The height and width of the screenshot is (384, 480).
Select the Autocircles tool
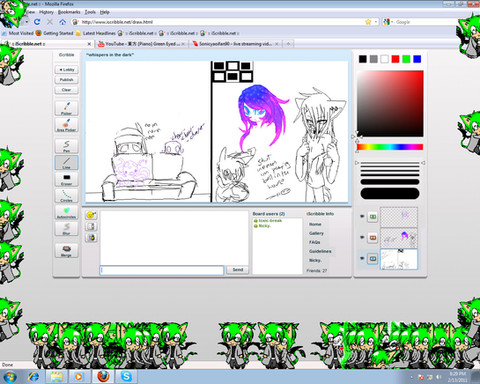[66, 212]
